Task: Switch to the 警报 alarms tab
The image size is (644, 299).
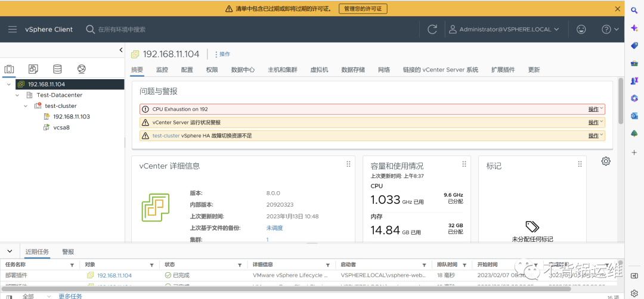Action: pos(68,251)
